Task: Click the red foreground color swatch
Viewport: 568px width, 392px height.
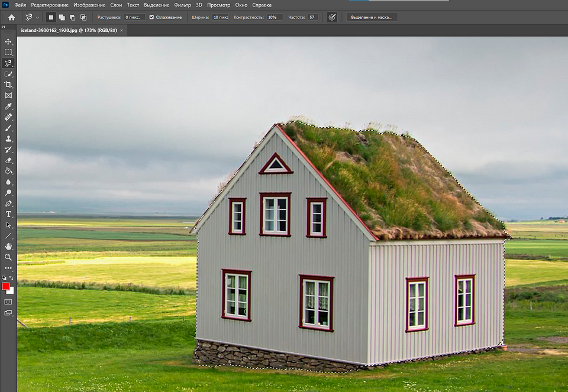Action: tap(6, 286)
